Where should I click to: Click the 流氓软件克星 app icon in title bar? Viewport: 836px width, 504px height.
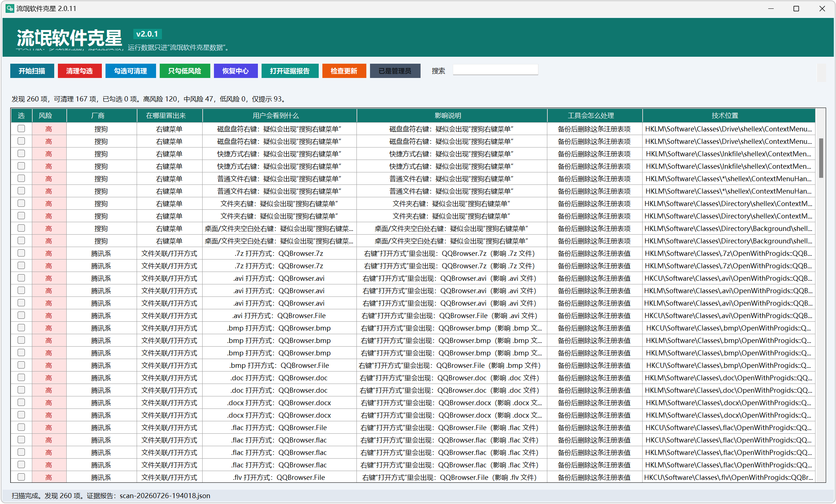(x=10, y=8)
